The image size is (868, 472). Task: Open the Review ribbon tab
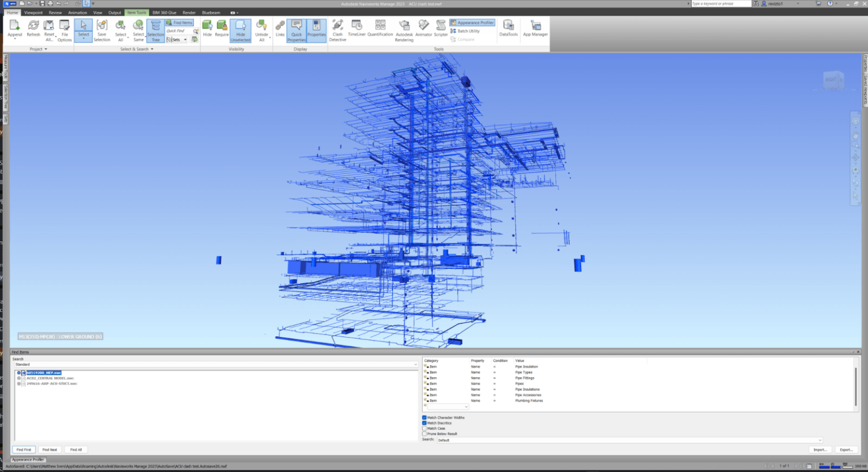click(x=55, y=12)
